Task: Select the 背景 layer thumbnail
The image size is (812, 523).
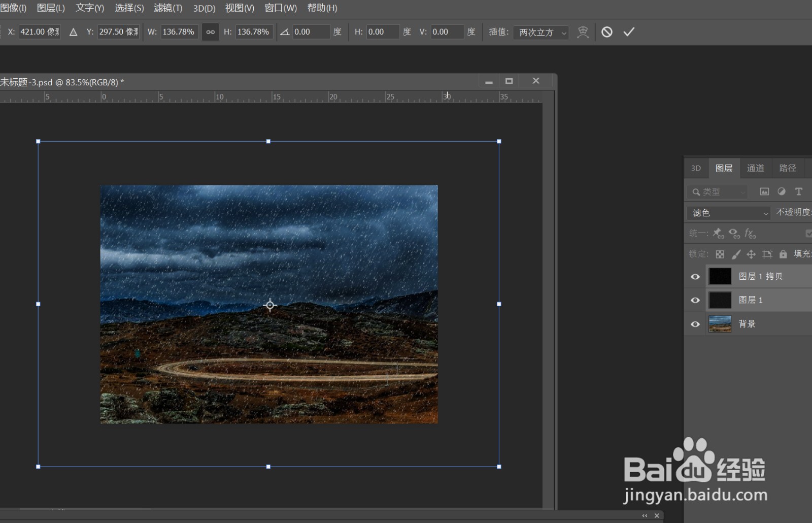Action: (x=720, y=324)
